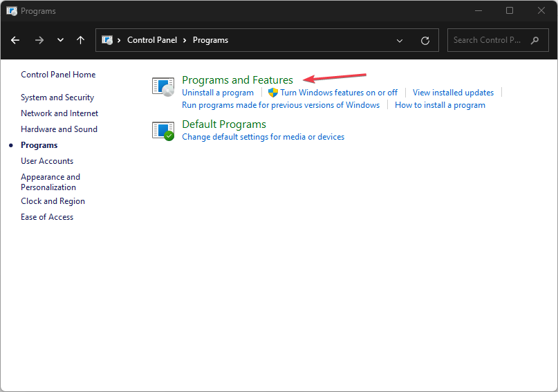Go forward with the right arrow button
Image resolution: width=558 pixels, height=392 pixels.
click(39, 40)
